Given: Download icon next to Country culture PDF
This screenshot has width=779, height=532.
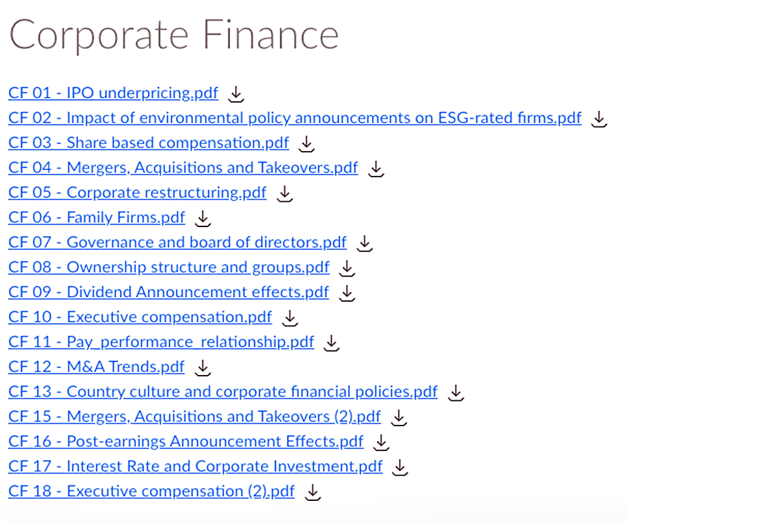Looking at the screenshot, I should point(456,393).
